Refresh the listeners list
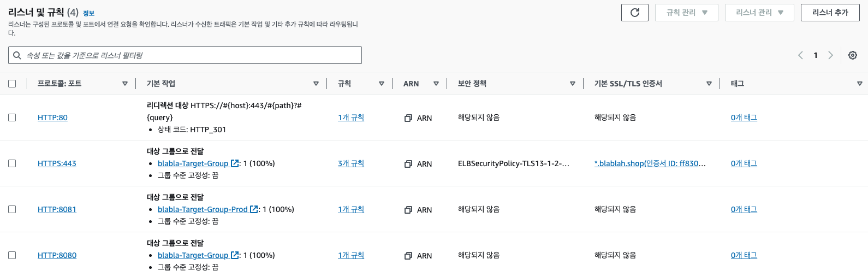This screenshot has width=868, height=276. pos(634,13)
